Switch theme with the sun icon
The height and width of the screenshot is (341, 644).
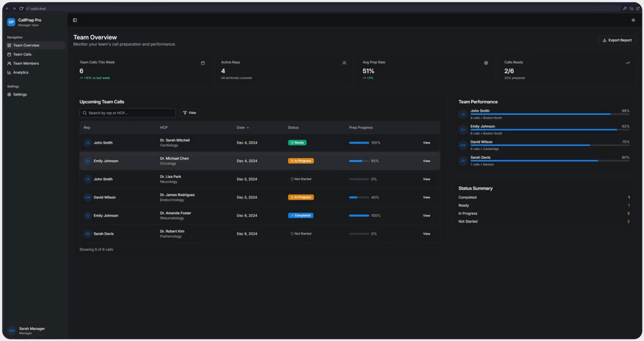click(633, 20)
